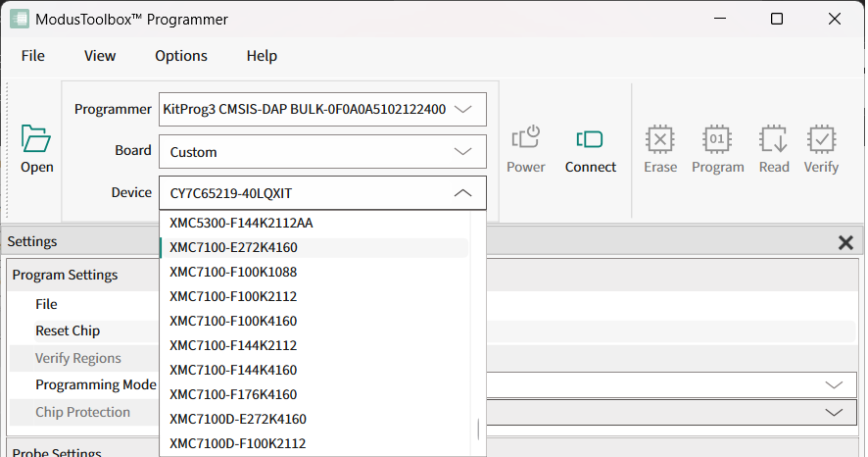Viewport: 868px width, 457px height.
Task: Click the Verify chip icon
Action: (821, 140)
